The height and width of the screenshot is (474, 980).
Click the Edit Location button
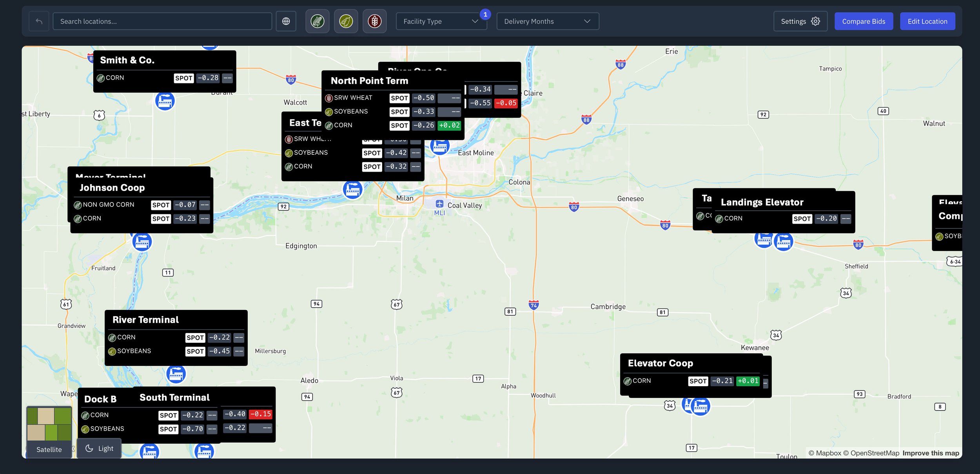click(927, 21)
